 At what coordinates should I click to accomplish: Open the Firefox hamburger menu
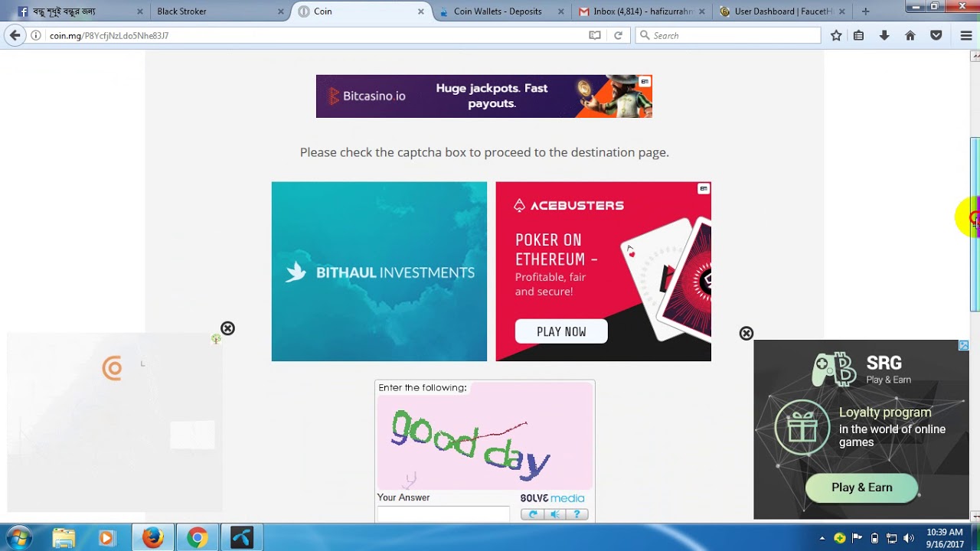click(966, 35)
